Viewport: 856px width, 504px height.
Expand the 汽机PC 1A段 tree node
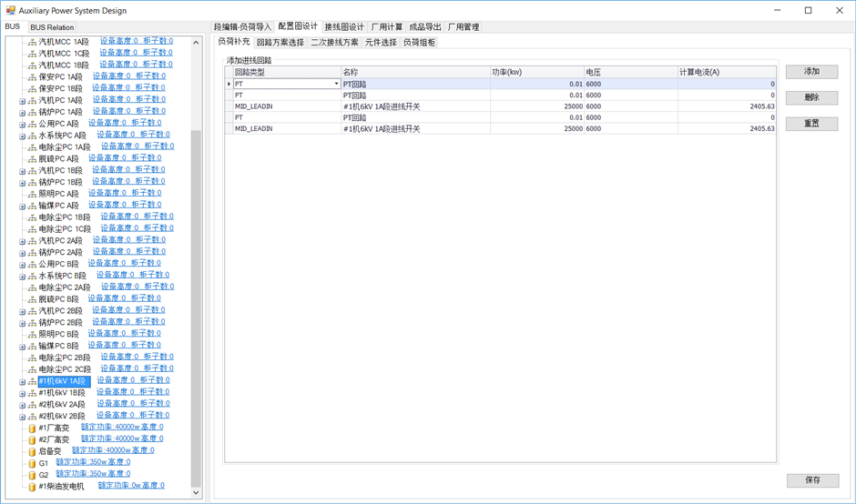point(23,101)
